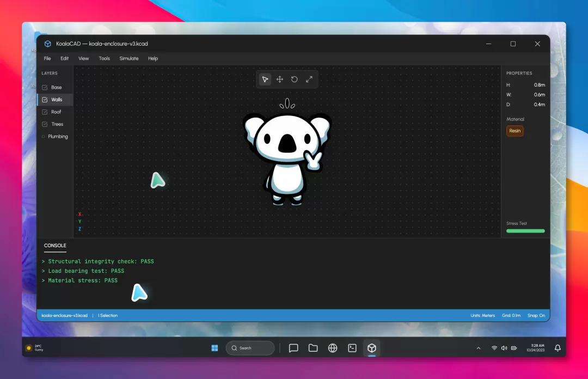Click Units: Meters in status bar
This screenshot has height=379, width=588.
pyautogui.click(x=482, y=316)
